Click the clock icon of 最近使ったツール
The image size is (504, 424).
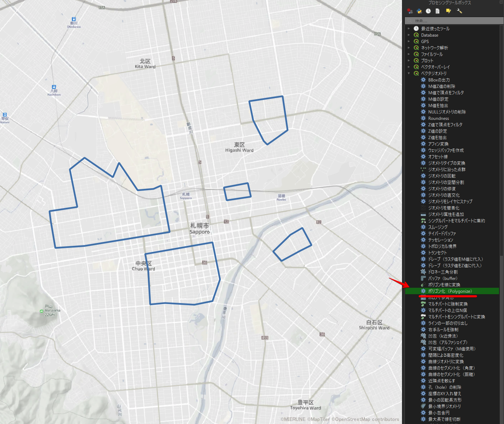coord(416,28)
